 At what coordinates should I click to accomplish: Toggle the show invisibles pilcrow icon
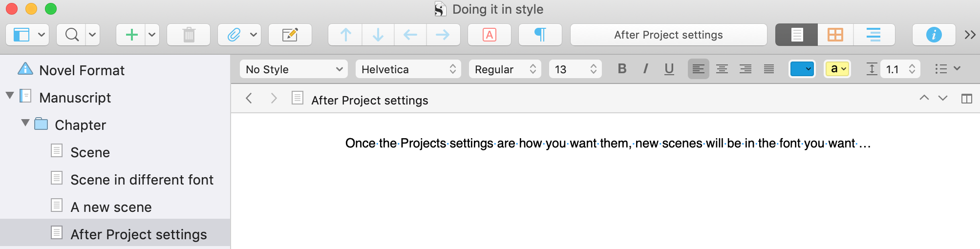click(540, 35)
